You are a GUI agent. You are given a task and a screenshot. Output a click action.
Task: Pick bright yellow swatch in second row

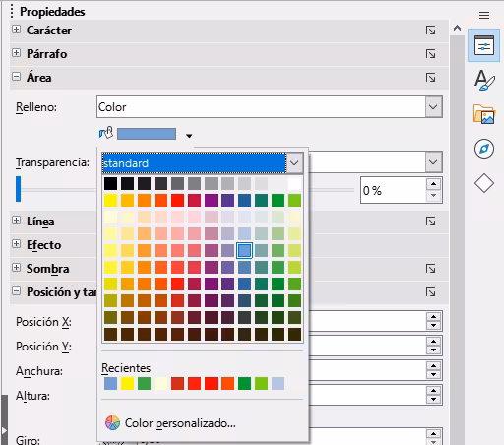click(110, 200)
